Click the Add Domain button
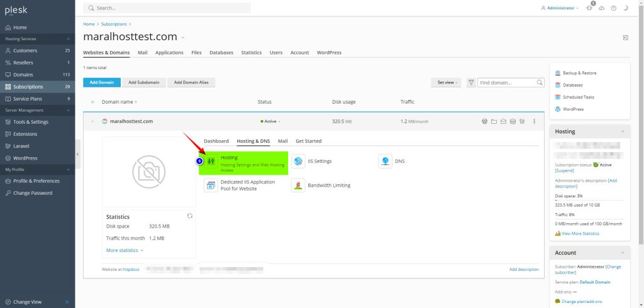The image size is (644, 308). (x=101, y=82)
